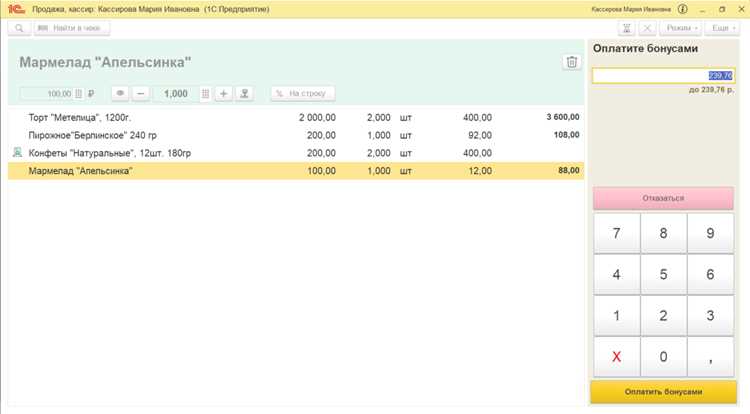
Task: Select the row Торт "Метелица", 1200г.
Action: [296, 118]
